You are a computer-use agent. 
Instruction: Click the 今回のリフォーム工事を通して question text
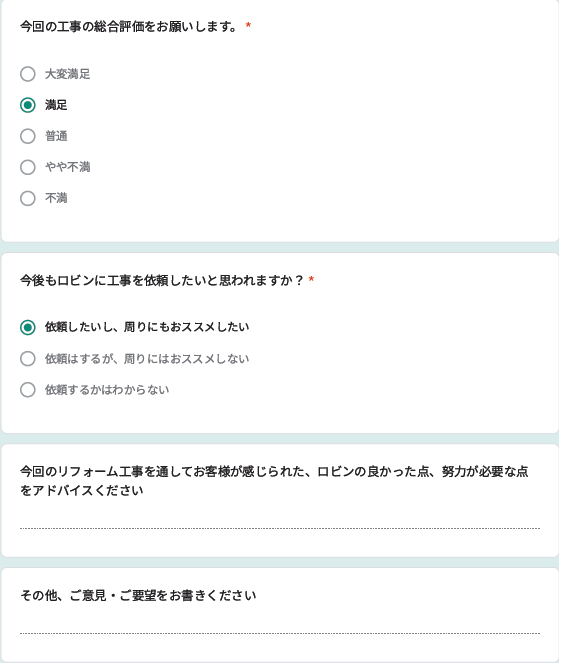coord(274,481)
